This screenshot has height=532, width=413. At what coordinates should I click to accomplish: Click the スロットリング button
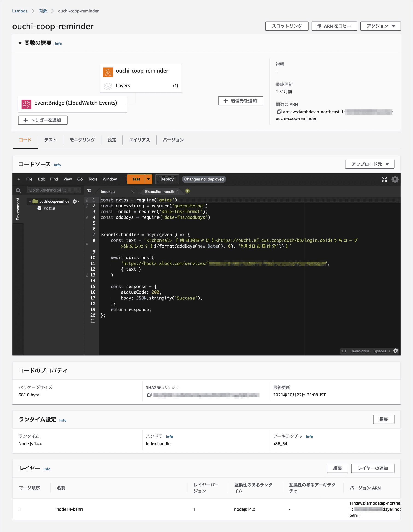coord(287,26)
